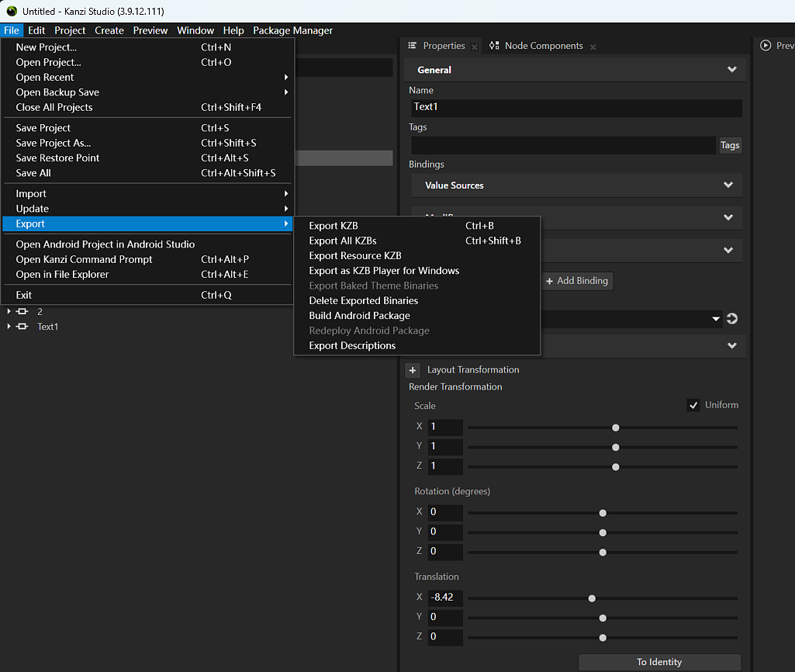Click the Kanzi Studio app icon in title bar
The height and width of the screenshot is (672, 795).
(11, 11)
